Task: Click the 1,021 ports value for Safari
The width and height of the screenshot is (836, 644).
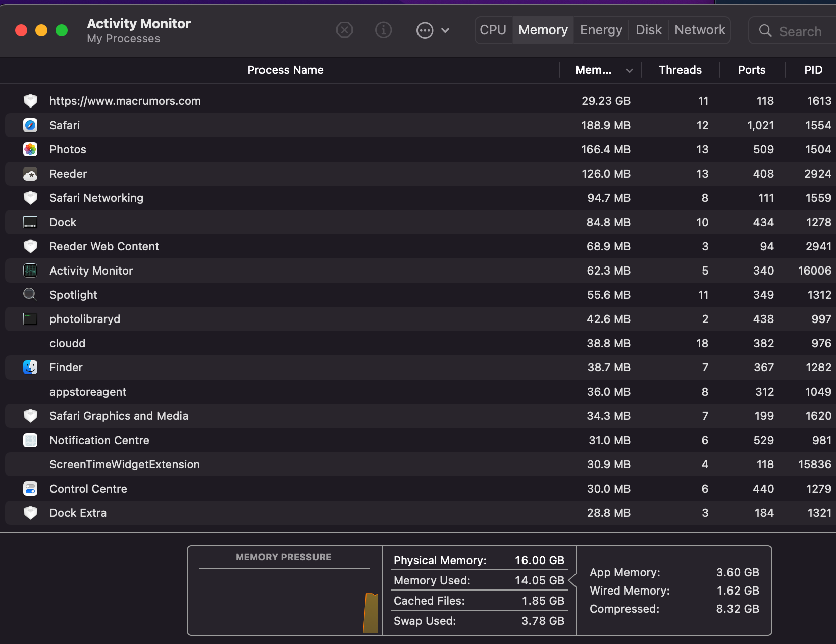Action: (760, 125)
